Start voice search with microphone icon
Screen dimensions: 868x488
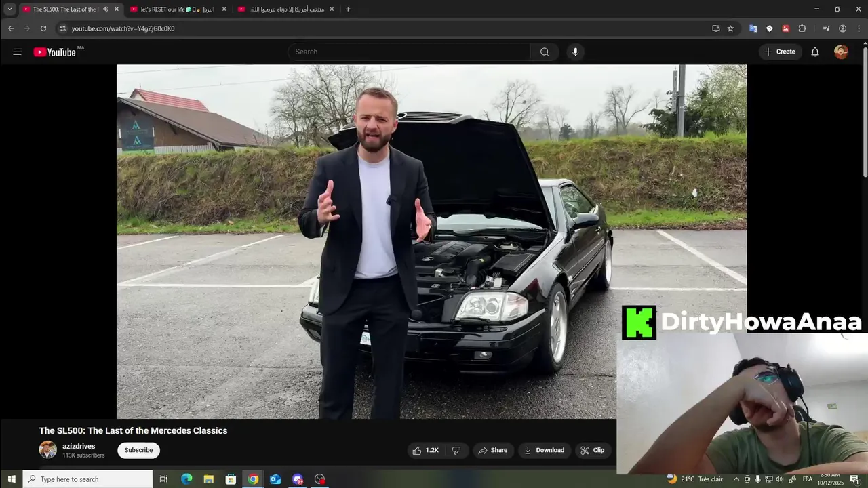(575, 52)
